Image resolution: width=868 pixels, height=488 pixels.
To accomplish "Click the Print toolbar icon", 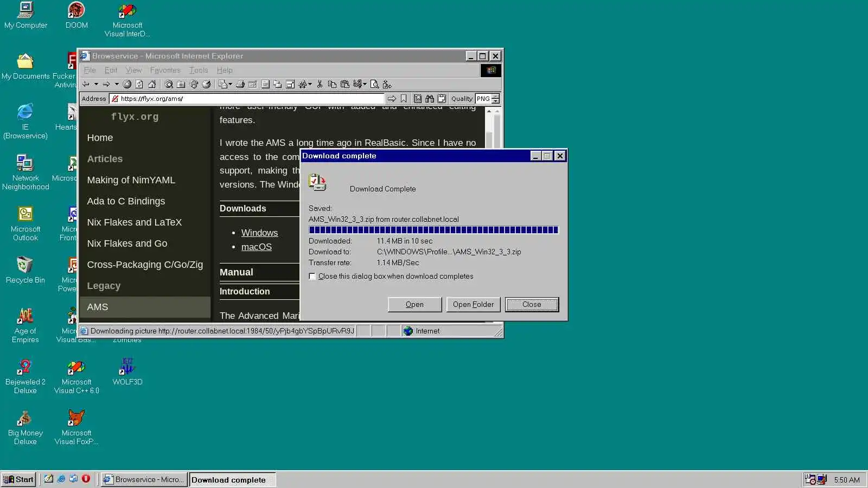I will (x=240, y=84).
